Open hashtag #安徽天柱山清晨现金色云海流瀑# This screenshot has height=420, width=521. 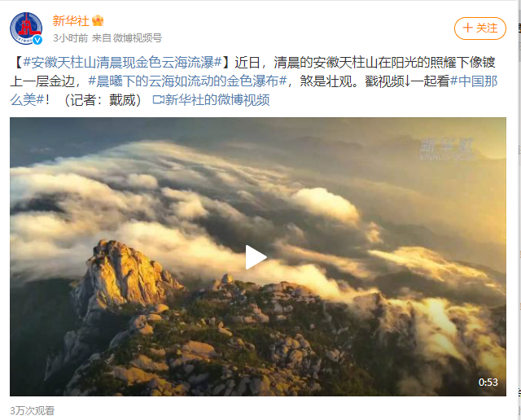123,63
